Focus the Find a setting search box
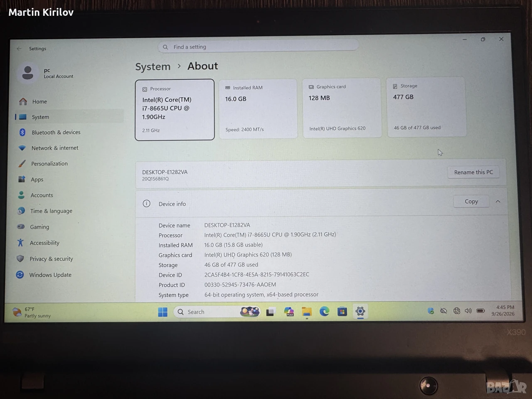 258,47
